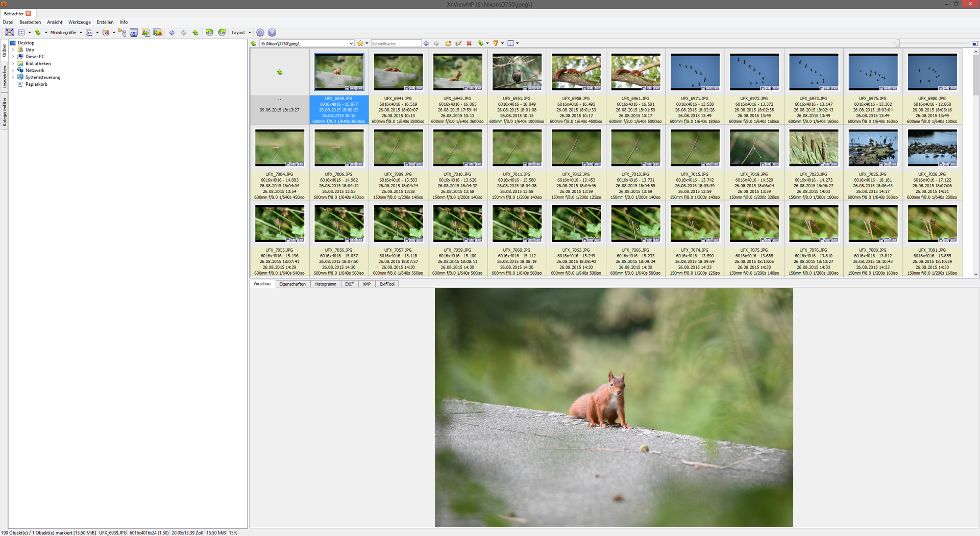Click the fullscreen view icon
This screenshot has width=980, height=536.
(9, 33)
